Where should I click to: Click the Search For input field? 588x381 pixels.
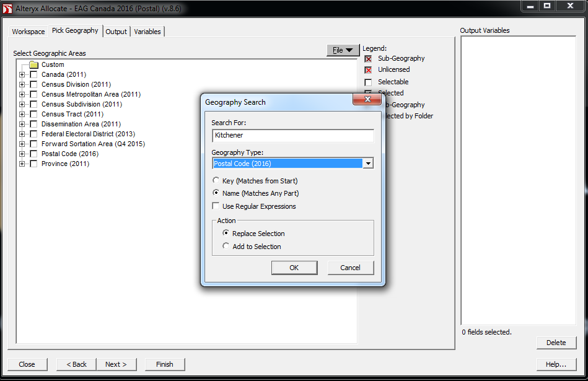pos(292,135)
